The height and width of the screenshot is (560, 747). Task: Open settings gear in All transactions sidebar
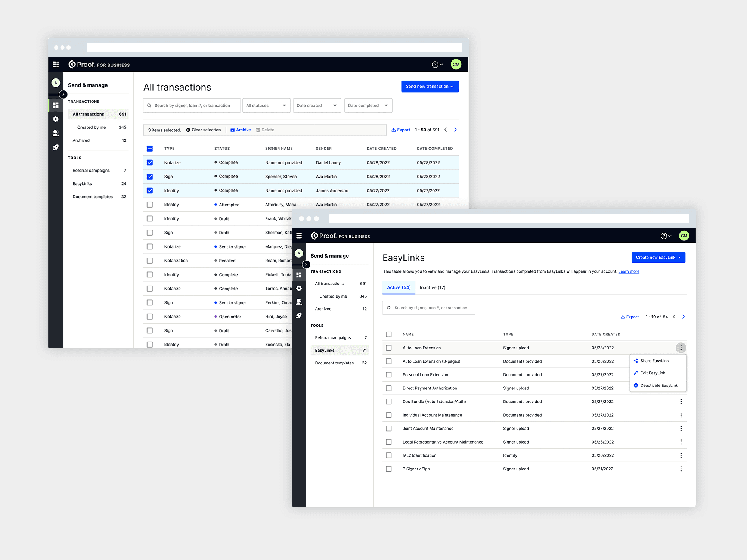56,119
